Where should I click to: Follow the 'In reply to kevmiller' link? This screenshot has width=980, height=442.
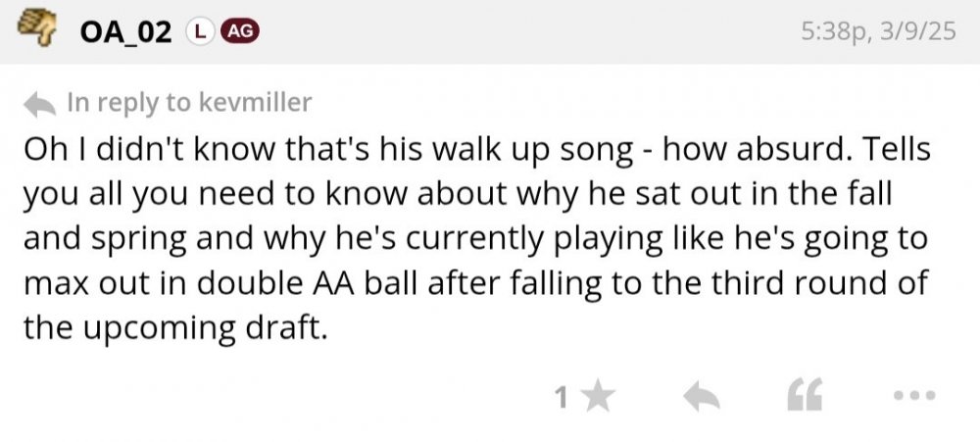pos(188,102)
